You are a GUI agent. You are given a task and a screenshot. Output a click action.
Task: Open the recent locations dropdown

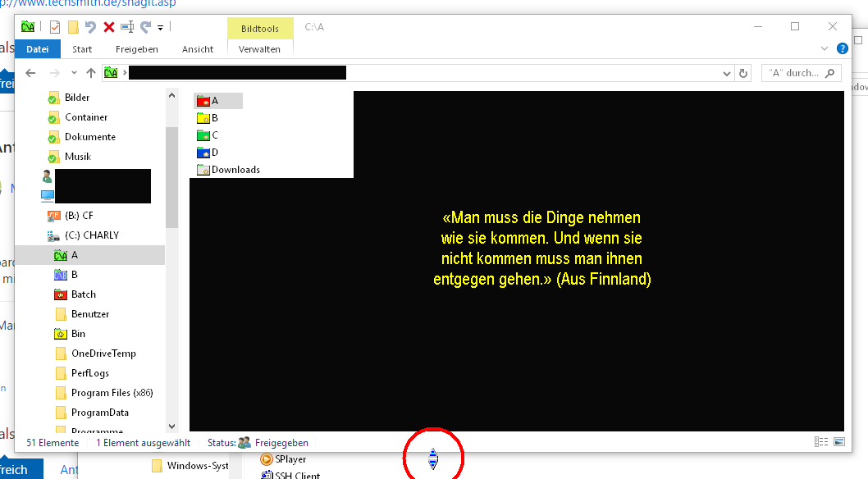click(74, 73)
